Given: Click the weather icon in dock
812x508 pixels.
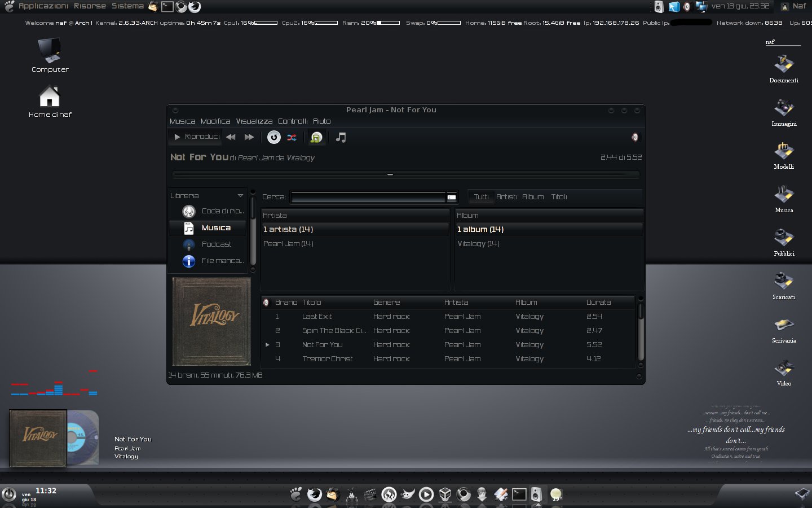Looking at the screenshot, I should [556, 494].
